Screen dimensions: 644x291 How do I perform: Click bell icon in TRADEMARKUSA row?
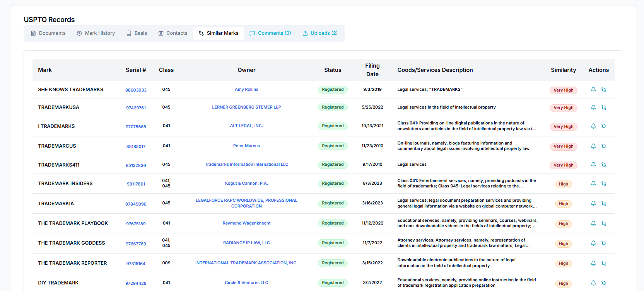click(593, 107)
